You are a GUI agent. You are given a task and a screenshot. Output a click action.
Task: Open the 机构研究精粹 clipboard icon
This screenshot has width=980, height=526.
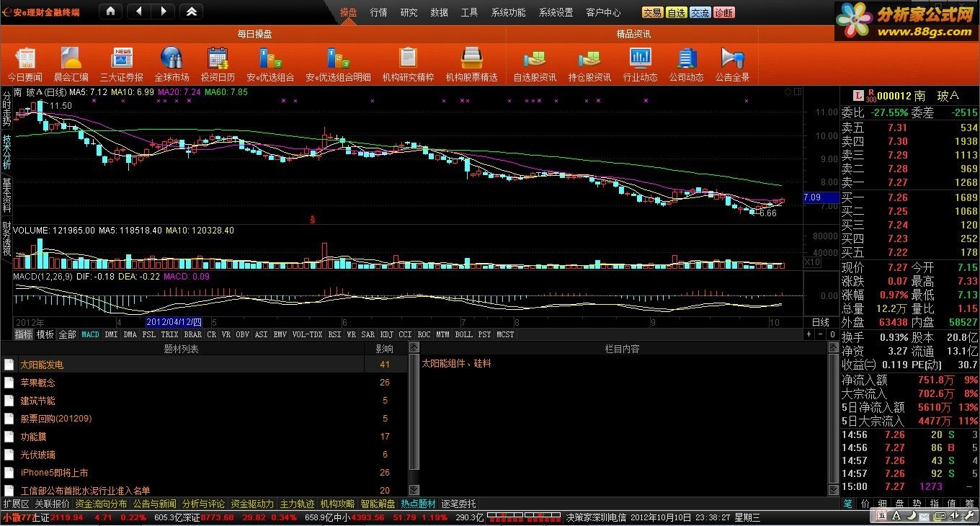tap(408, 59)
